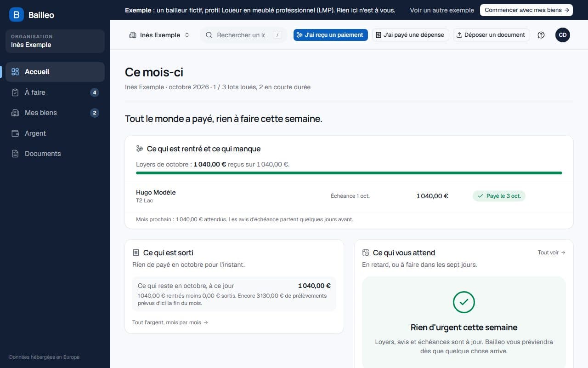588x368 pixels.
Task: Click Déposer un document button
Action: click(x=492, y=35)
